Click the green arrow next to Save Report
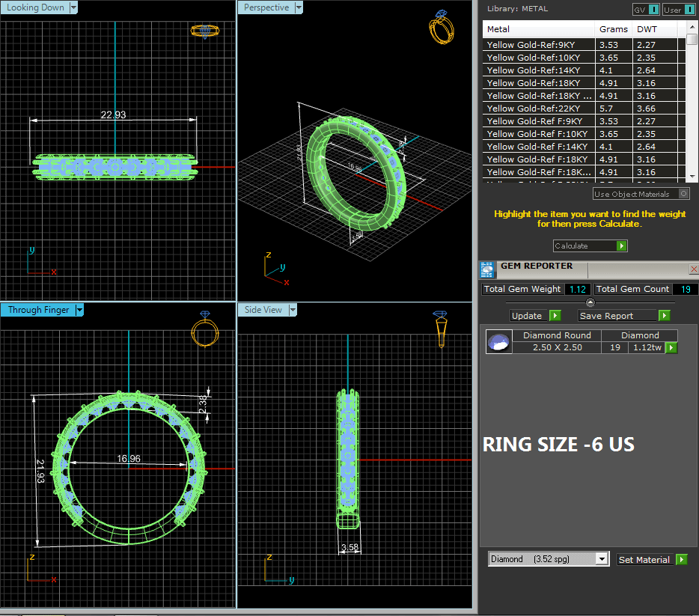This screenshot has height=616, width=699. coord(664,316)
